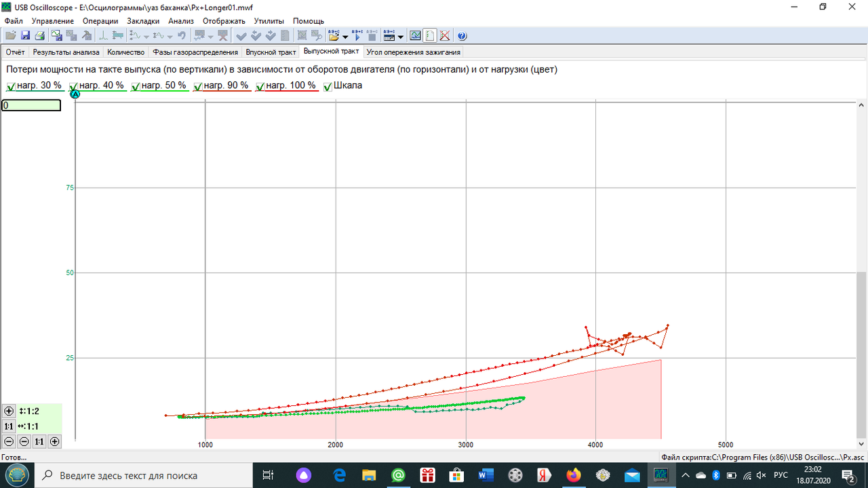Run the analysis script play icon

(357, 35)
